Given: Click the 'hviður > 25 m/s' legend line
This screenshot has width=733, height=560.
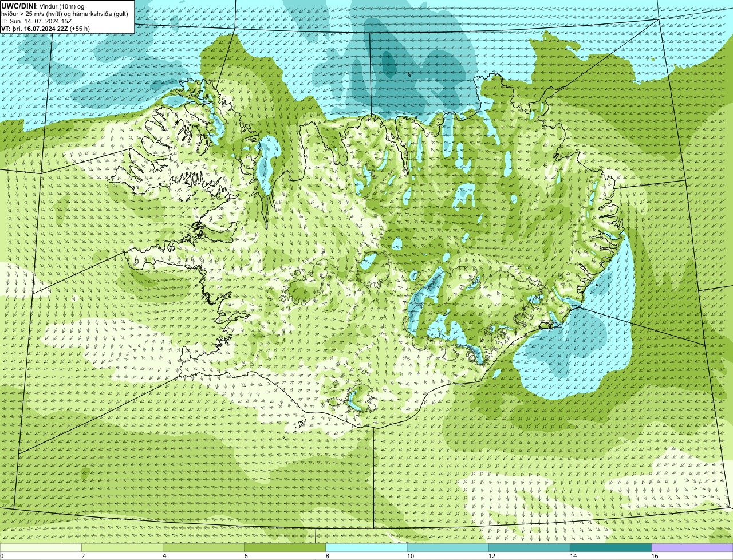Looking at the screenshot, I should (65, 14).
